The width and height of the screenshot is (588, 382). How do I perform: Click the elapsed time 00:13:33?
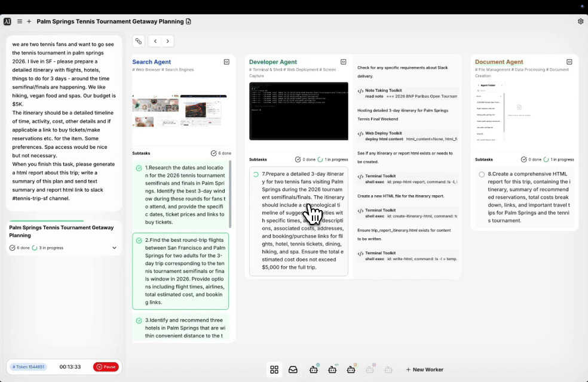70,367
